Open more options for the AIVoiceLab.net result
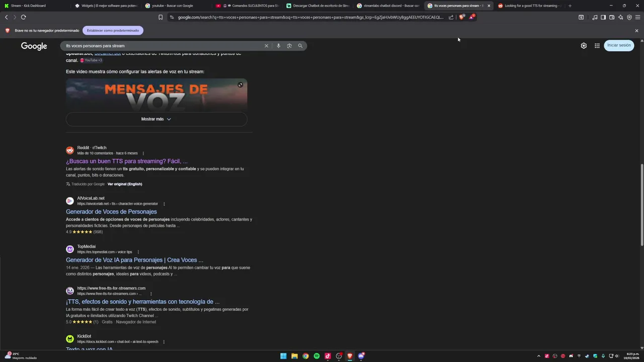Viewport: 644px width, 362px height. pos(164,204)
